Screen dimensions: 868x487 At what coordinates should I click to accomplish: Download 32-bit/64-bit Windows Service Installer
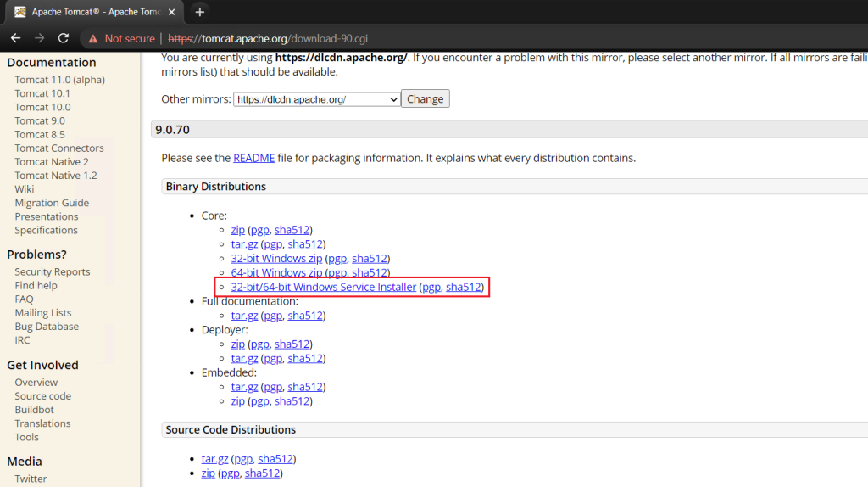323,287
